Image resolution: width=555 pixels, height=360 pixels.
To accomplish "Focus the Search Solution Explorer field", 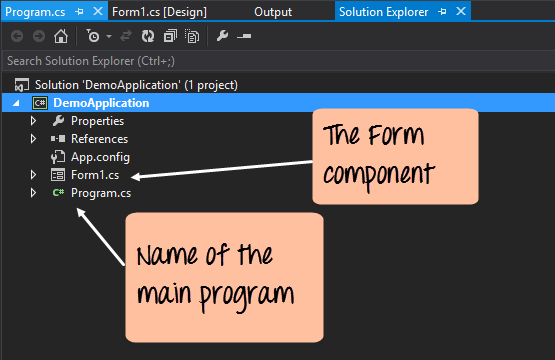I will pos(278,61).
